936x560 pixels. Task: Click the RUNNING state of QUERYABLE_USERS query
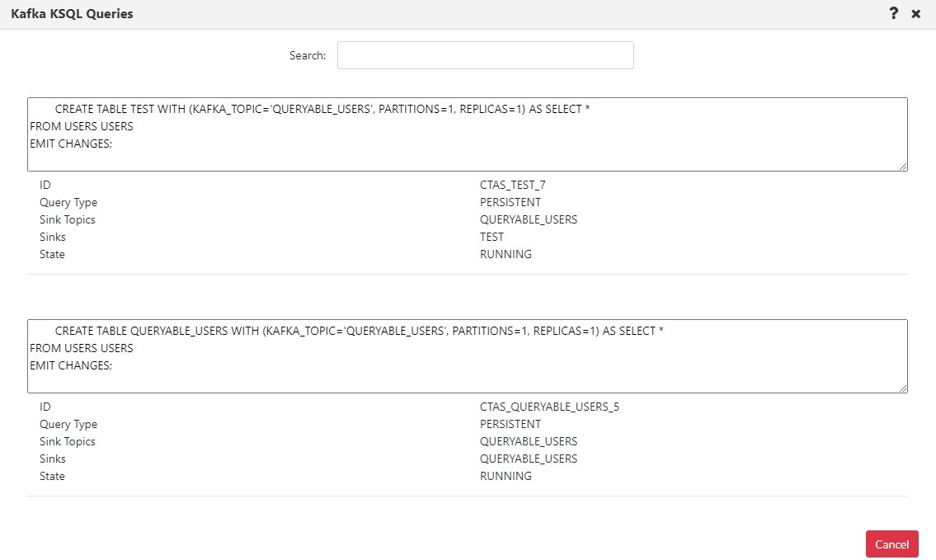pyautogui.click(x=506, y=476)
